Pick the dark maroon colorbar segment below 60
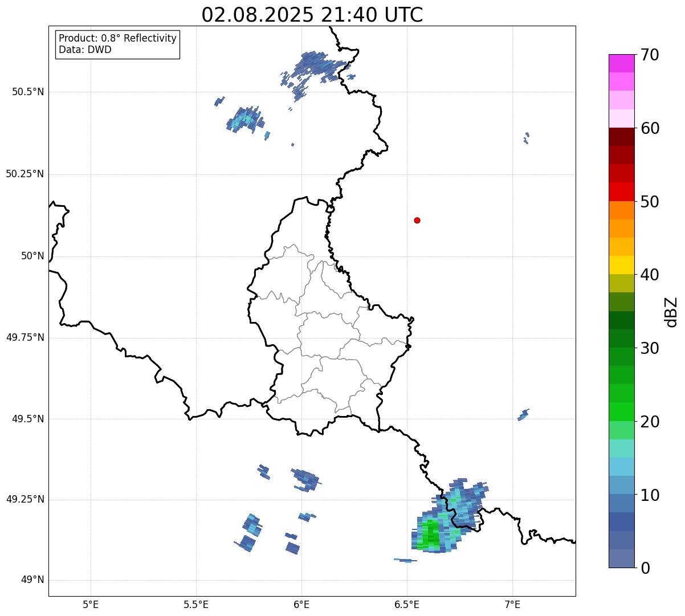Screen dimensions: 685x616 tap(621, 137)
